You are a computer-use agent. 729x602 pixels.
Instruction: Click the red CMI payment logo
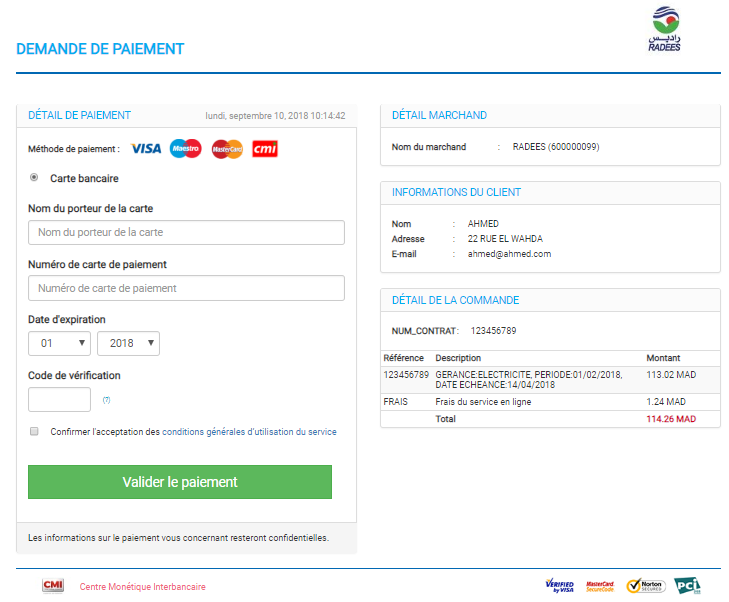pos(265,149)
